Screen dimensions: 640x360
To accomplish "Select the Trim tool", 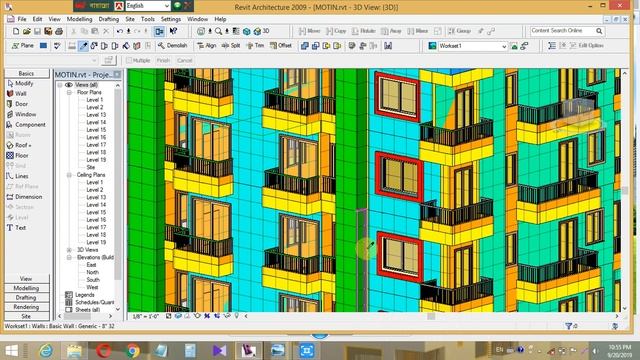I will [x=255, y=46].
